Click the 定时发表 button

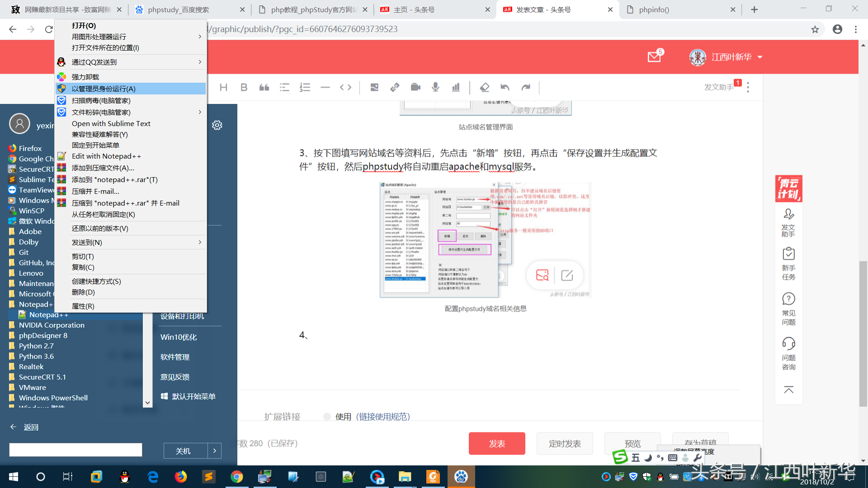[565, 444]
